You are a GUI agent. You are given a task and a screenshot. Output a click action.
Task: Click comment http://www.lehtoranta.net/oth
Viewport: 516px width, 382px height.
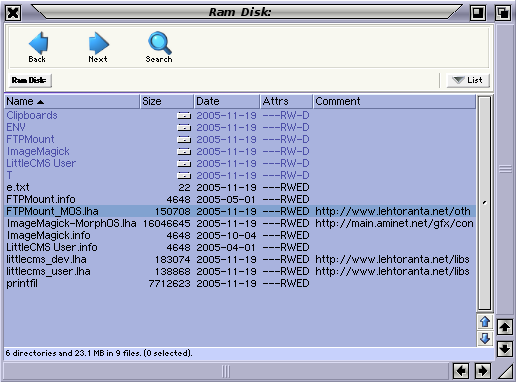coord(393,211)
